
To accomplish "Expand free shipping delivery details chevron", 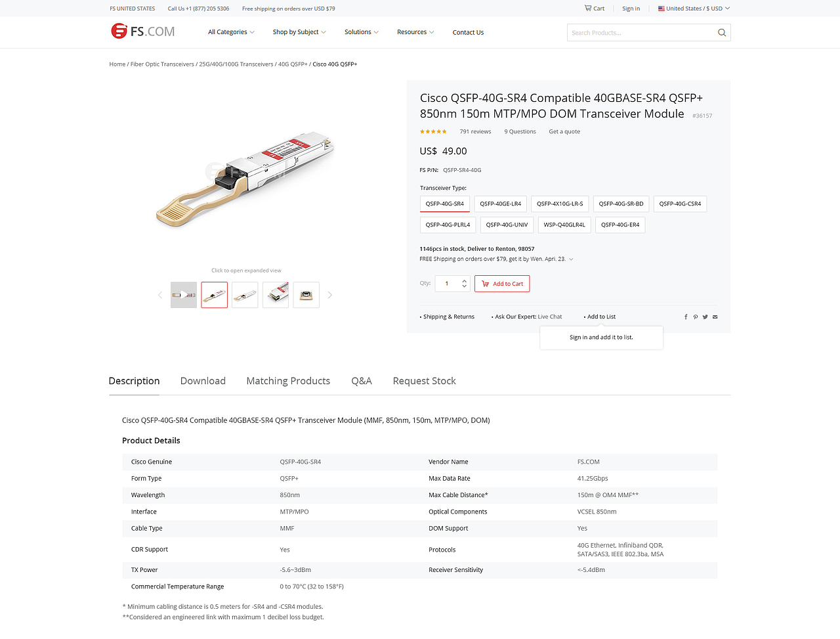I will point(571,259).
